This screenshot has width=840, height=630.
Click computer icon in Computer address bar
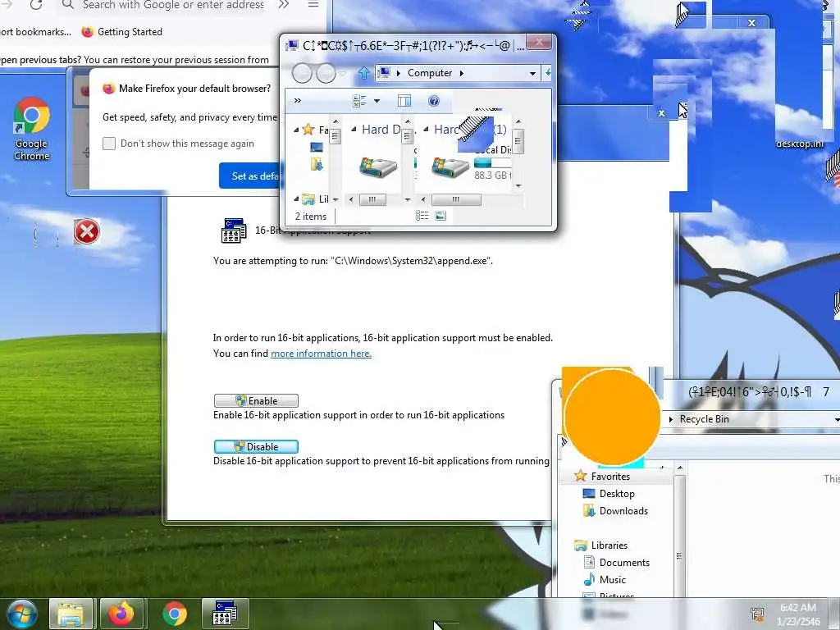click(x=384, y=73)
